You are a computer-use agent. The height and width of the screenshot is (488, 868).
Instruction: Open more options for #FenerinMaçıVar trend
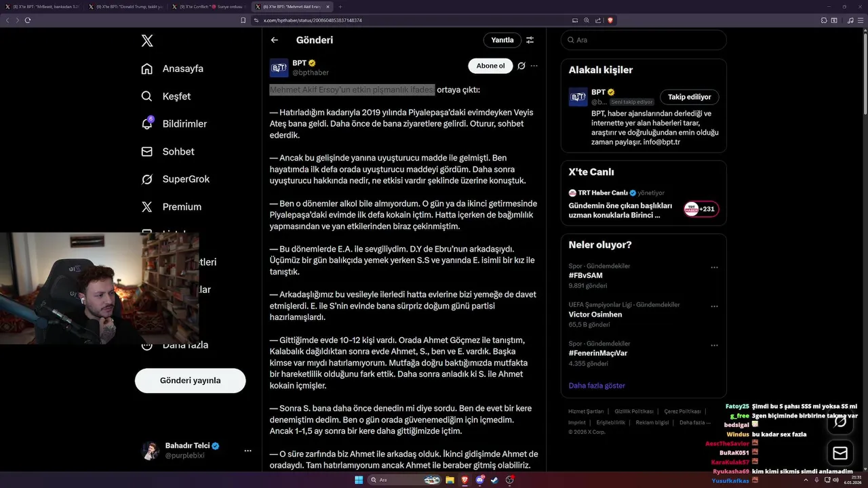pyautogui.click(x=714, y=345)
